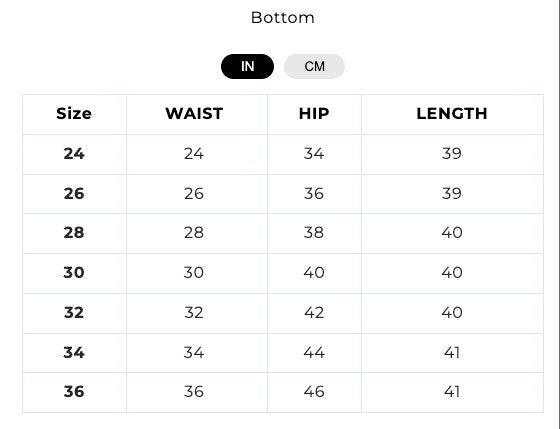
Task: Click length value 40 in size 30 row
Action: (452, 273)
